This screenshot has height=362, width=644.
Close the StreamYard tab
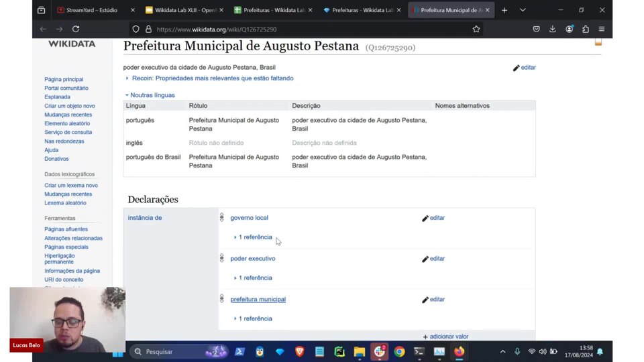point(133,10)
